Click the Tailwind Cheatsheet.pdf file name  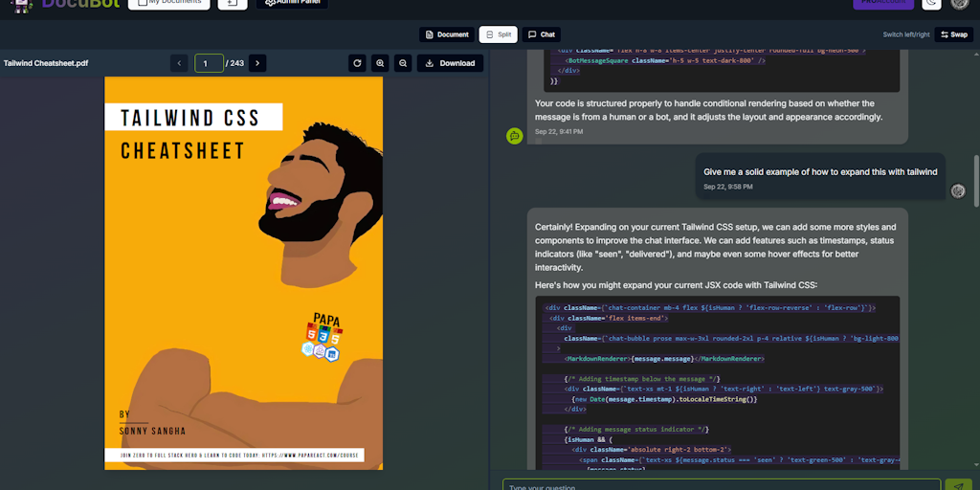pyautogui.click(x=46, y=63)
